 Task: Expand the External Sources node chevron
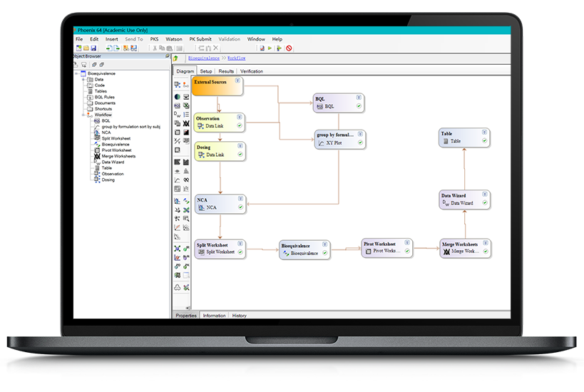click(237, 81)
